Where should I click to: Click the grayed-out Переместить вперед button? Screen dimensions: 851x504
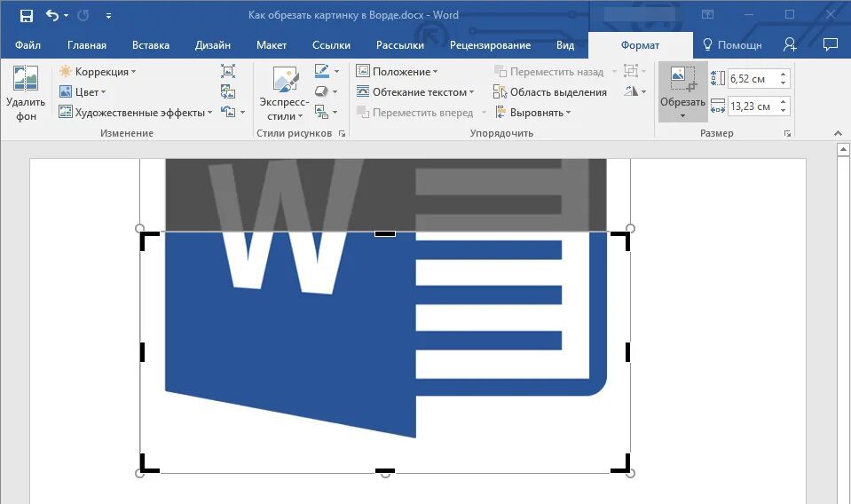pyautogui.click(x=415, y=113)
